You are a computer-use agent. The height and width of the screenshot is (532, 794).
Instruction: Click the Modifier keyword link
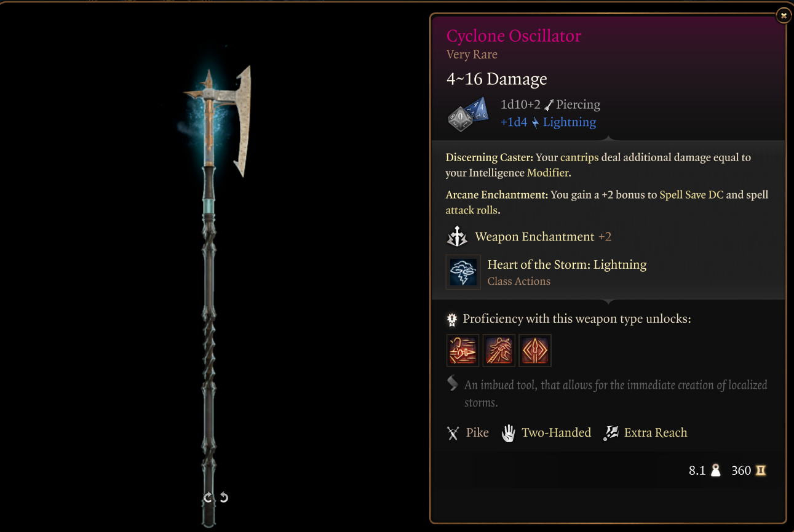(x=548, y=173)
